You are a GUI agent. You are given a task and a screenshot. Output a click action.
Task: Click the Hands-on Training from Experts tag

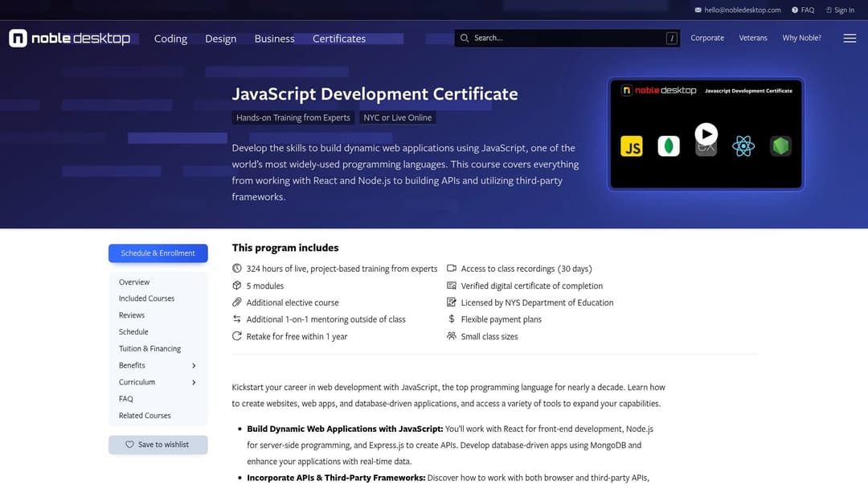coord(293,117)
